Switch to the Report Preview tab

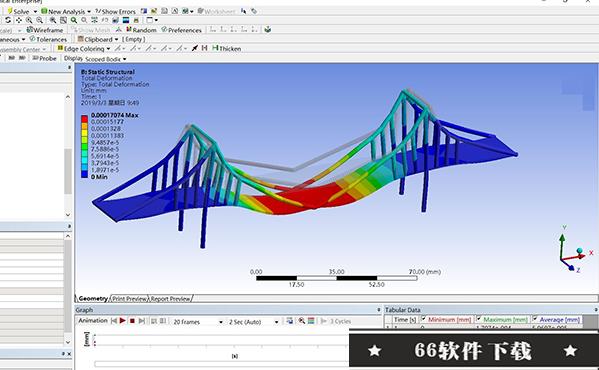pos(170,299)
